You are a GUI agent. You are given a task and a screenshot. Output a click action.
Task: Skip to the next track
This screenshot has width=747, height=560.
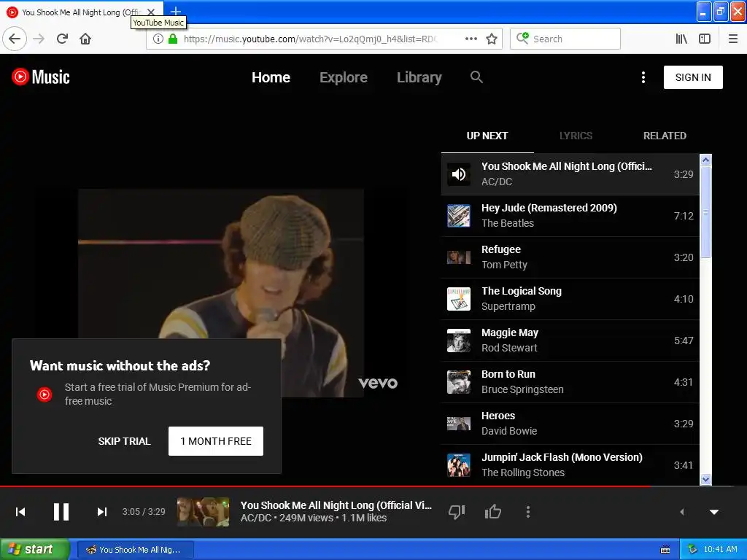(x=101, y=512)
